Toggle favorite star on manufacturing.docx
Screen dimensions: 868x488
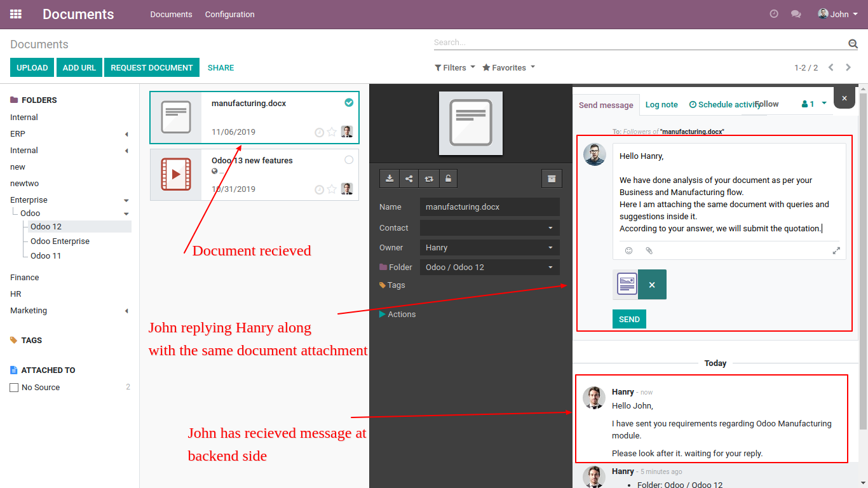pyautogui.click(x=332, y=132)
